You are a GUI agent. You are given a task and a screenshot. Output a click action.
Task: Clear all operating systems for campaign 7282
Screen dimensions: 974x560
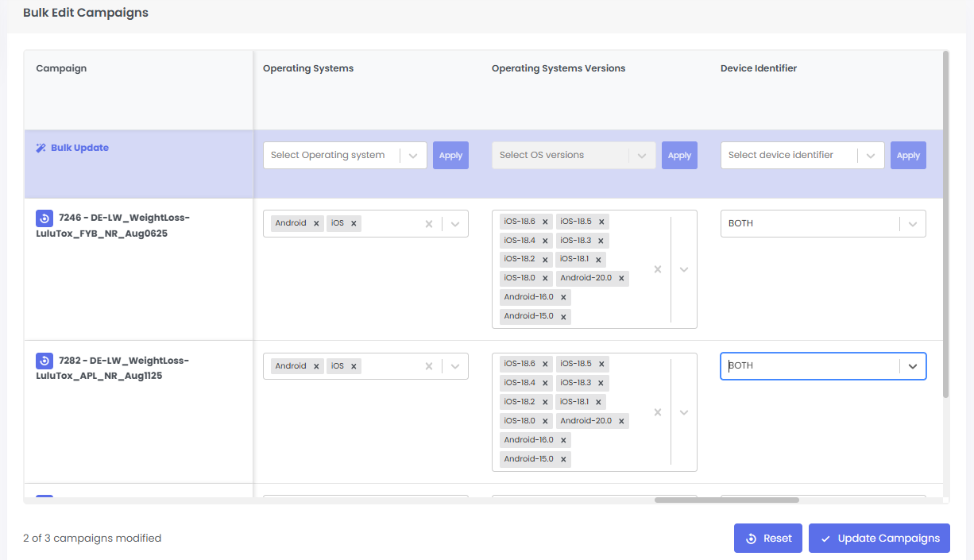click(x=429, y=366)
